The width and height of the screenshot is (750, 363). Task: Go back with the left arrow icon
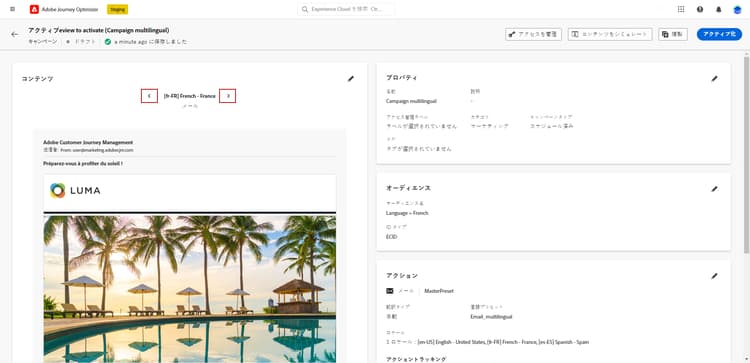(15, 34)
